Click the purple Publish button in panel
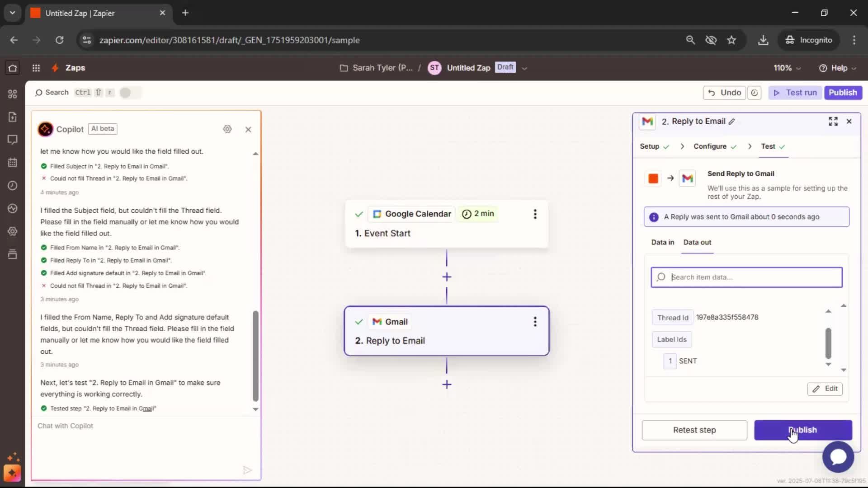868x488 pixels. pos(803,430)
